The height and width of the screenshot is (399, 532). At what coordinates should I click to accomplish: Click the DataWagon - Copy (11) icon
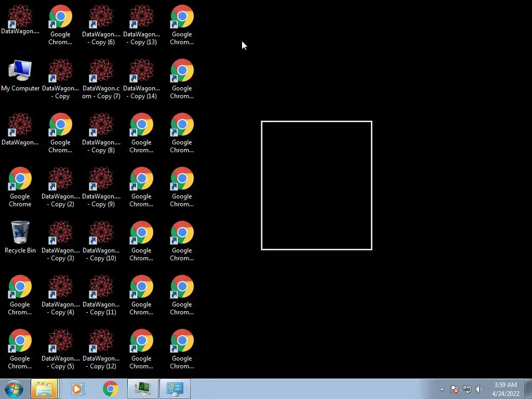tap(101, 295)
